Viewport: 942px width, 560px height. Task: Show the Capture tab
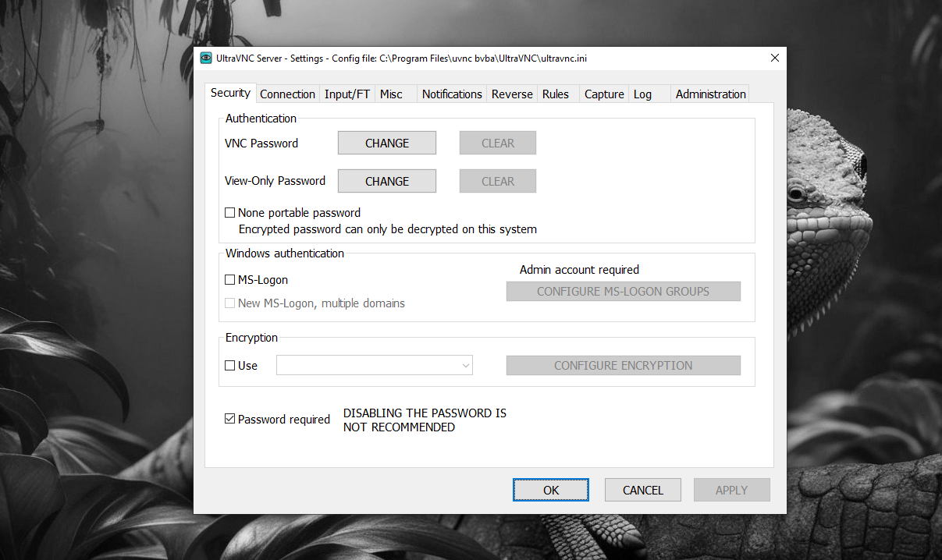604,94
